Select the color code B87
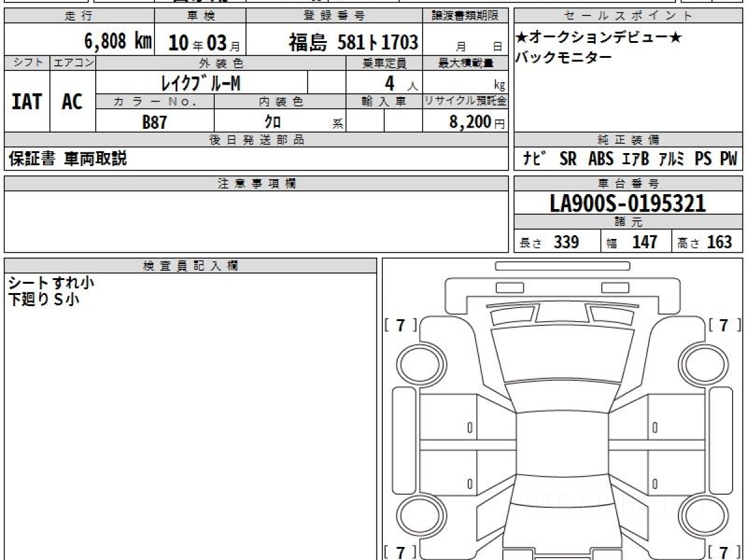Viewport: 747px width, 560px height. click(154, 122)
